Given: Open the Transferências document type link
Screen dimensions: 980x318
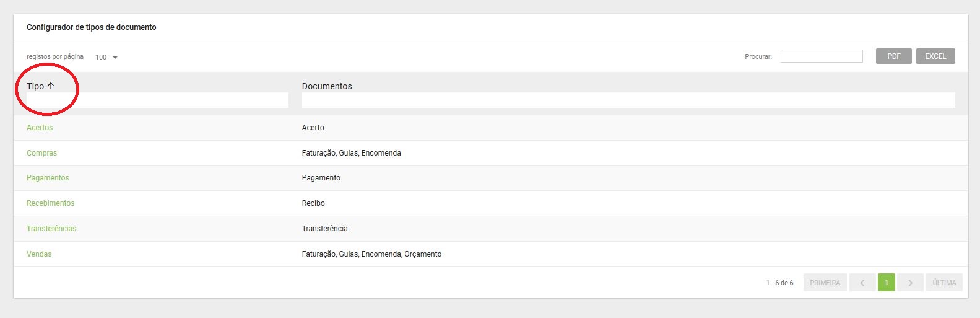Looking at the screenshot, I should pyautogui.click(x=51, y=229).
